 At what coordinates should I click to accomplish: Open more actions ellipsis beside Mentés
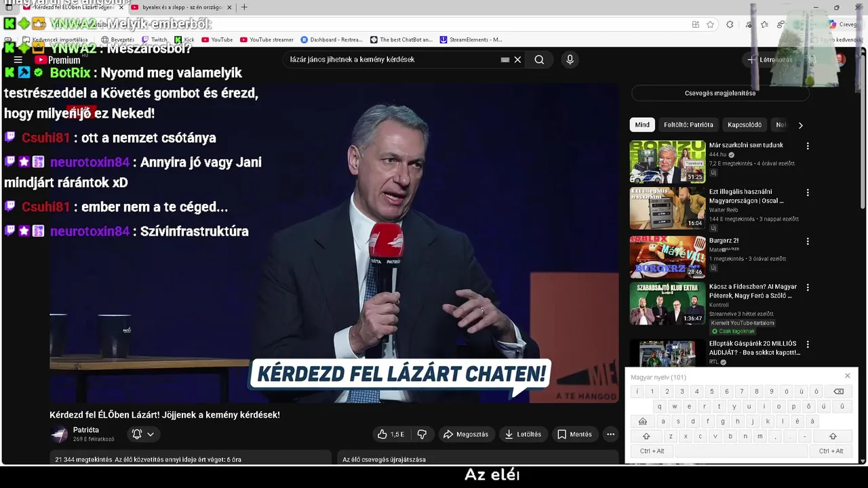610,434
